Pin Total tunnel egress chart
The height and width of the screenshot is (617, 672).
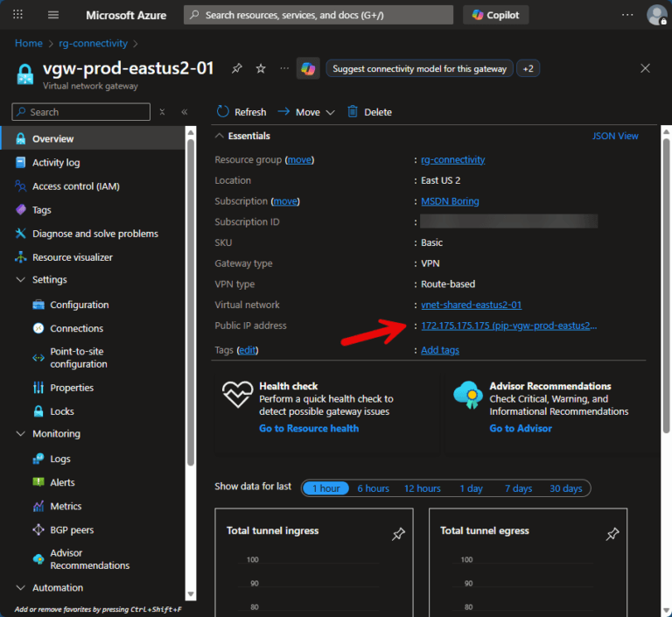612,534
